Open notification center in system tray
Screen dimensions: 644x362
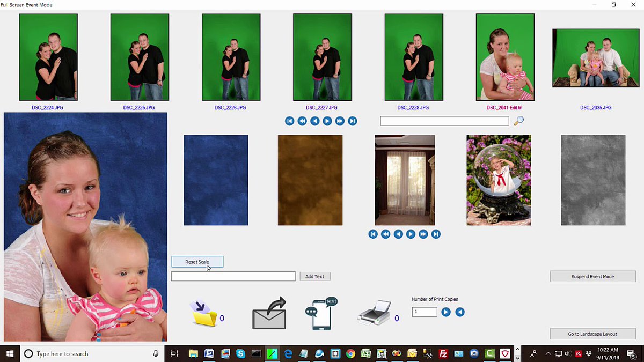click(632, 353)
